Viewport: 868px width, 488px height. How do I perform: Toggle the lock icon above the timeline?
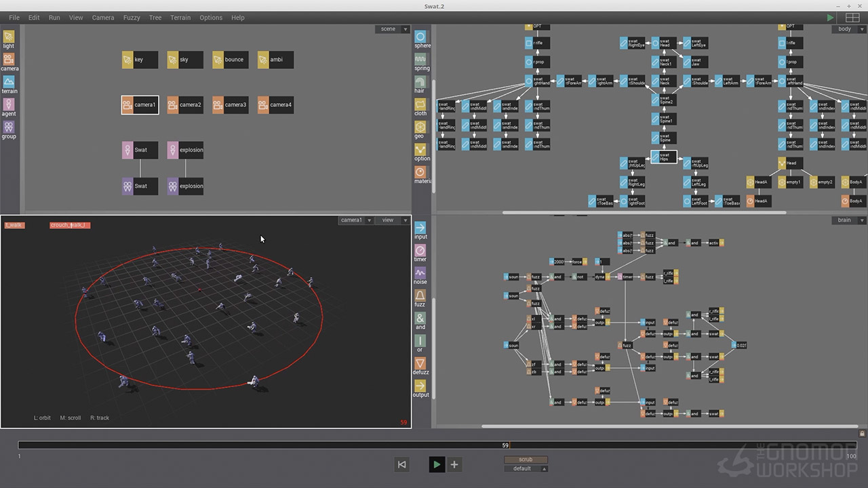862,434
